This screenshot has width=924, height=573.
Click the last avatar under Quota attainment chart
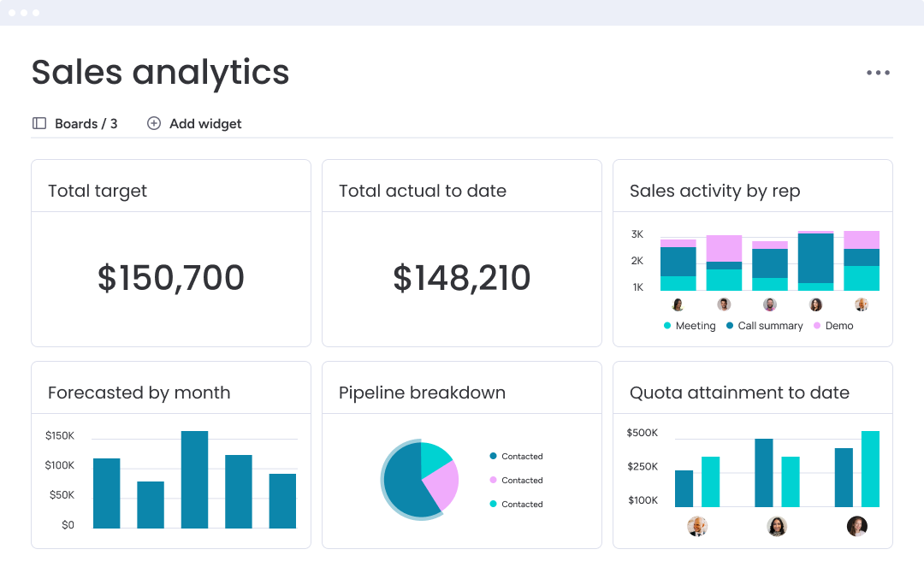pyautogui.click(x=856, y=527)
